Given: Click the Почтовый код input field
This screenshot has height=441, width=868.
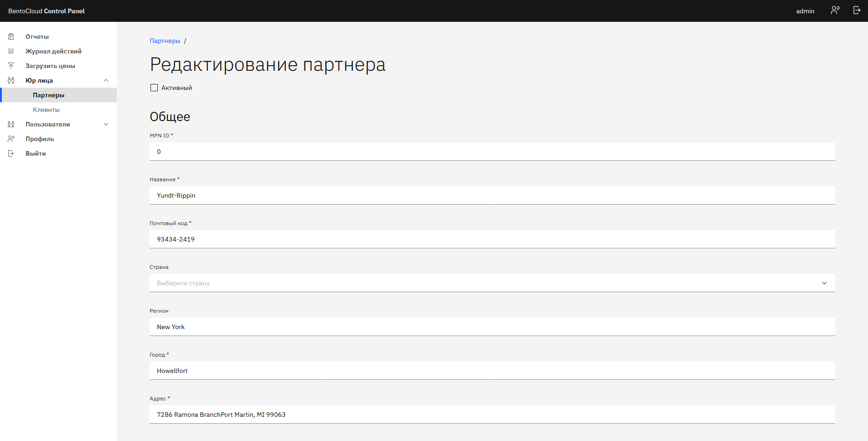Looking at the screenshot, I should [492, 239].
